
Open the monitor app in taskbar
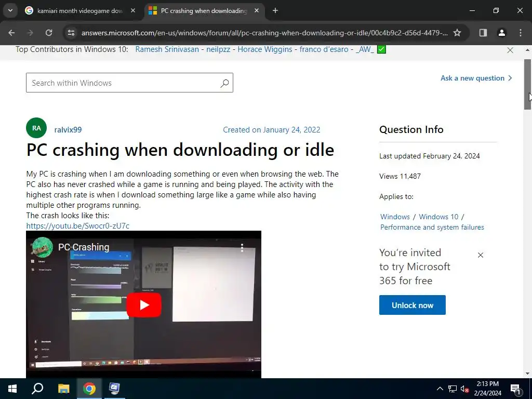(114, 389)
